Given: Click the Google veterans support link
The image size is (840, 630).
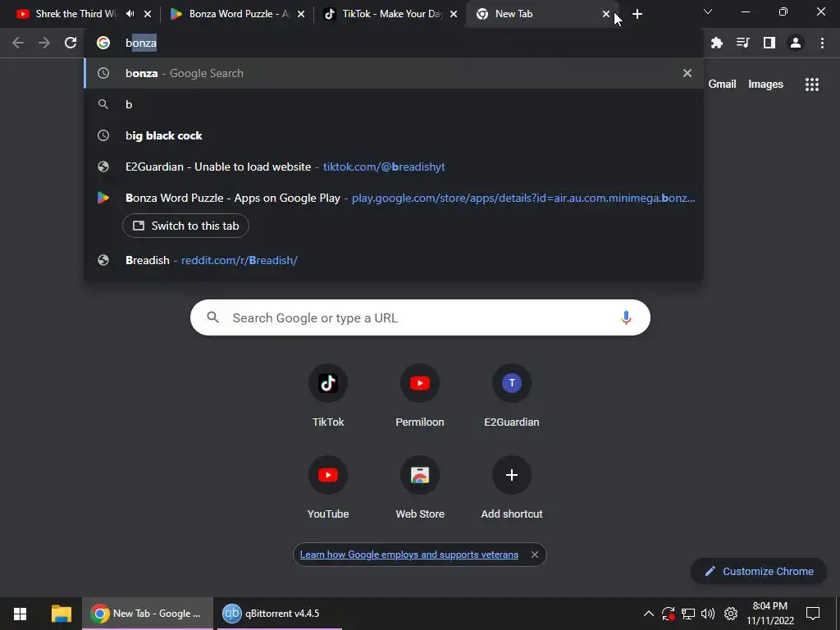Looking at the screenshot, I should [x=409, y=555].
